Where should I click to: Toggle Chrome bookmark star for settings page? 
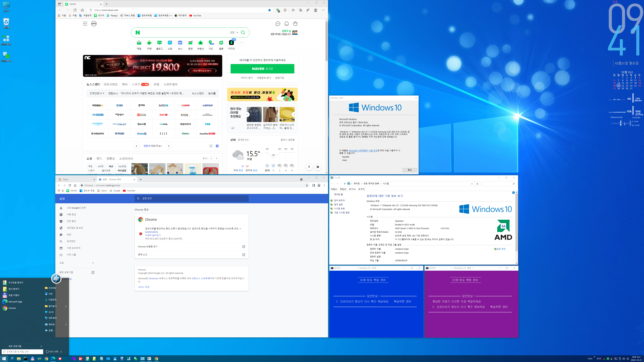coord(307,185)
